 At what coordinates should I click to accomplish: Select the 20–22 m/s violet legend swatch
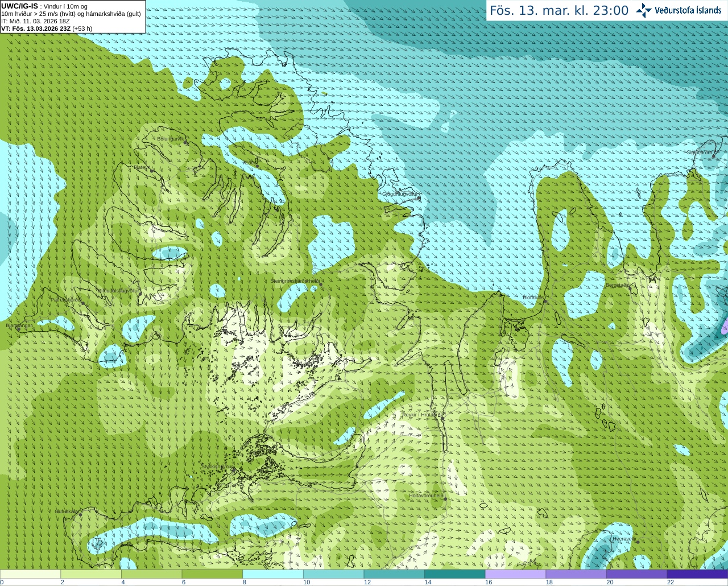[x=637, y=574]
